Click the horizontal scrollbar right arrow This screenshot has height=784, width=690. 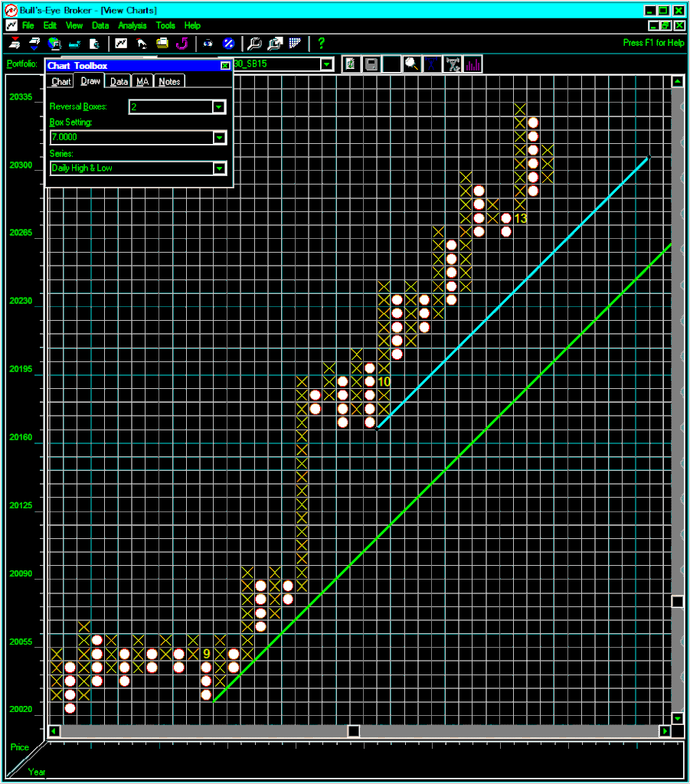(x=665, y=731)
